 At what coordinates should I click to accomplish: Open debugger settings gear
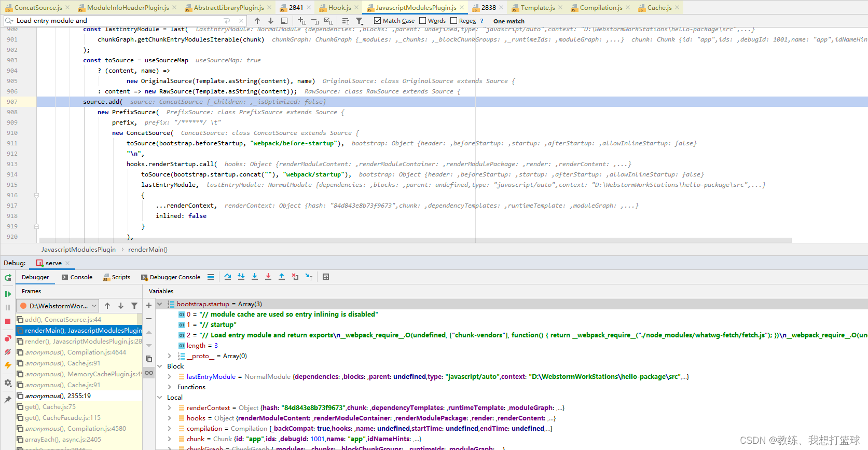pyautogui.click(x=8, y=383)
